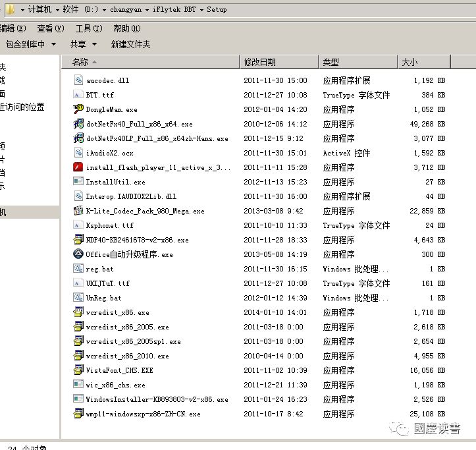Click the size value 49,268 KB
This screenshot has width=476, height=450.
pos(427,124)
